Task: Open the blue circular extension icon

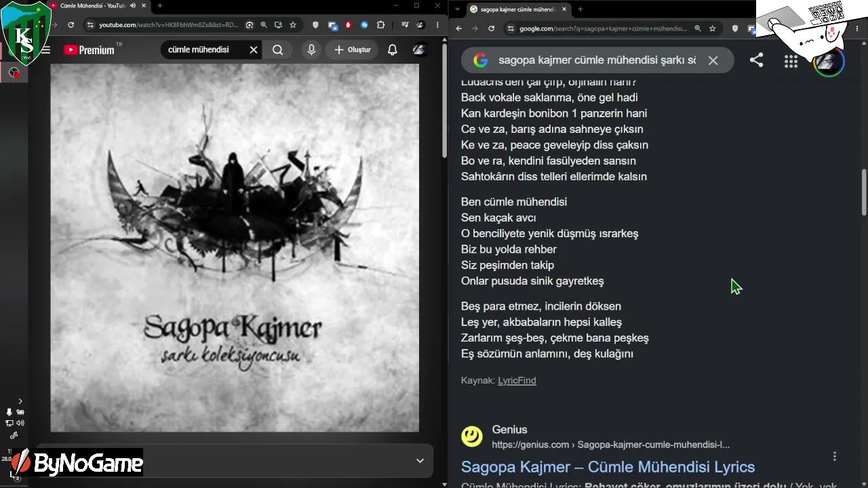Action: pyautogui.click(x=364, y=25)
